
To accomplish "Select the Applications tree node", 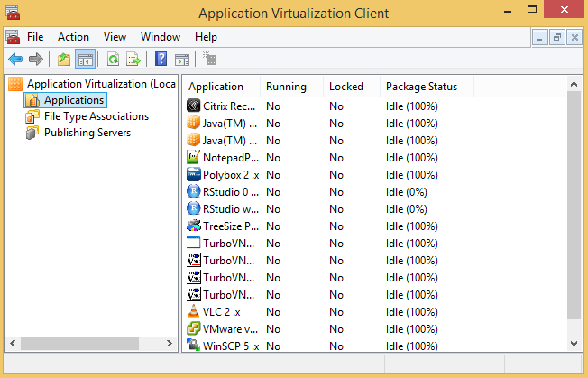I will coord(66,100).
